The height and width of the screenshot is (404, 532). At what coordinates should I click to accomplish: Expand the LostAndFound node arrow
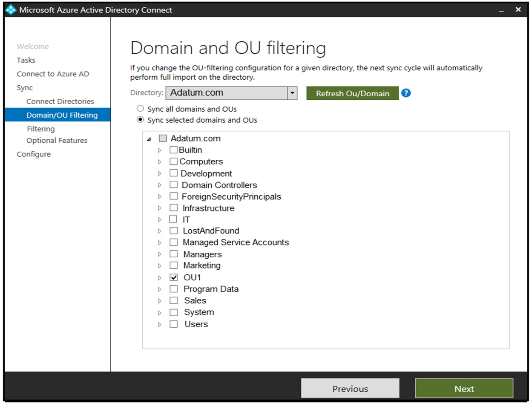(160, 231)
